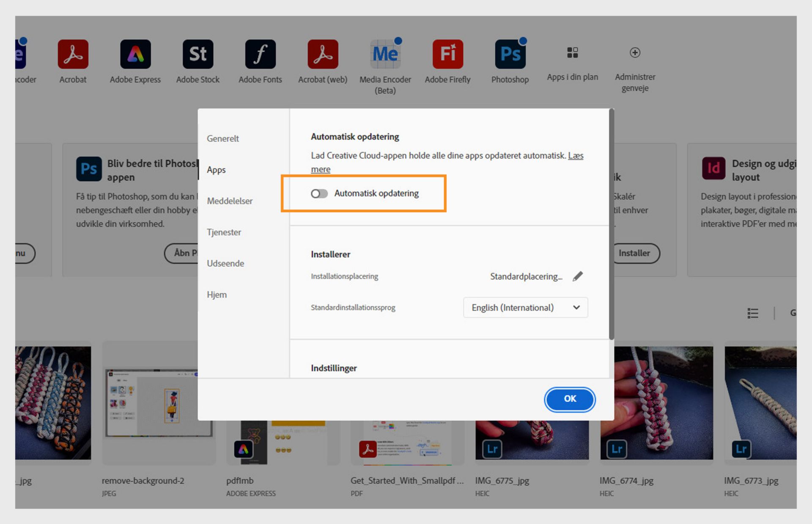This screenshot has height=524, width=812.
Task: Switch to list view icon
Action: (x=752, y=313)
